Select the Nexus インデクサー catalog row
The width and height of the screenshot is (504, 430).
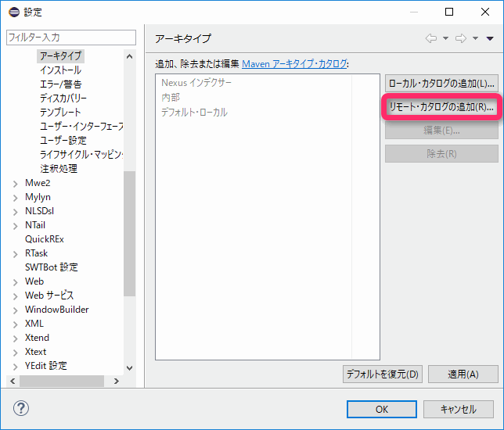tap(196, 83)
